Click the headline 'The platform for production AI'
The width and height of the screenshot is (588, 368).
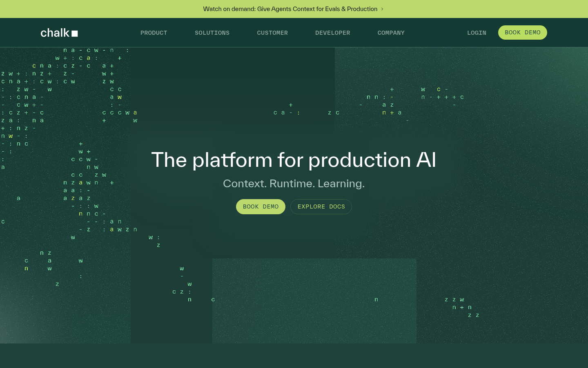point(294,159)
